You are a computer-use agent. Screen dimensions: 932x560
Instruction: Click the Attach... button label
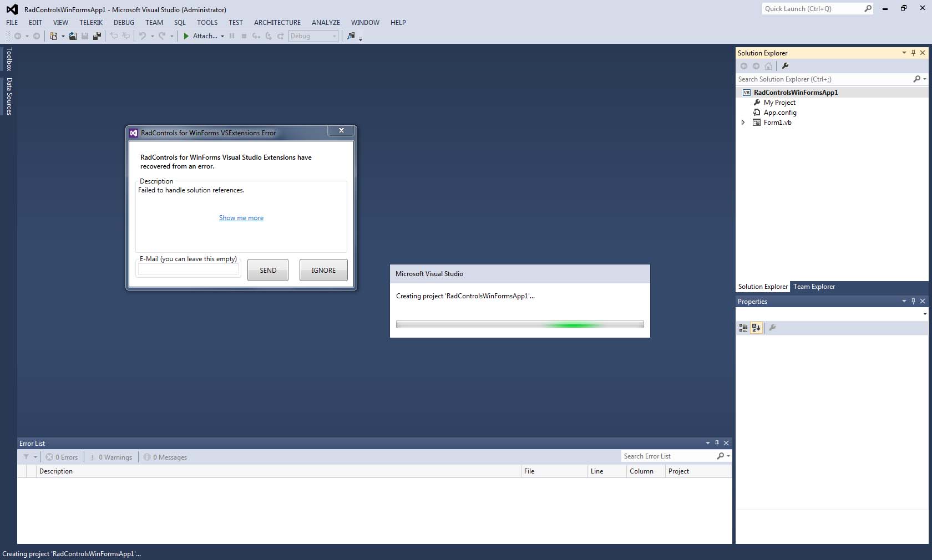click(205, 36)
